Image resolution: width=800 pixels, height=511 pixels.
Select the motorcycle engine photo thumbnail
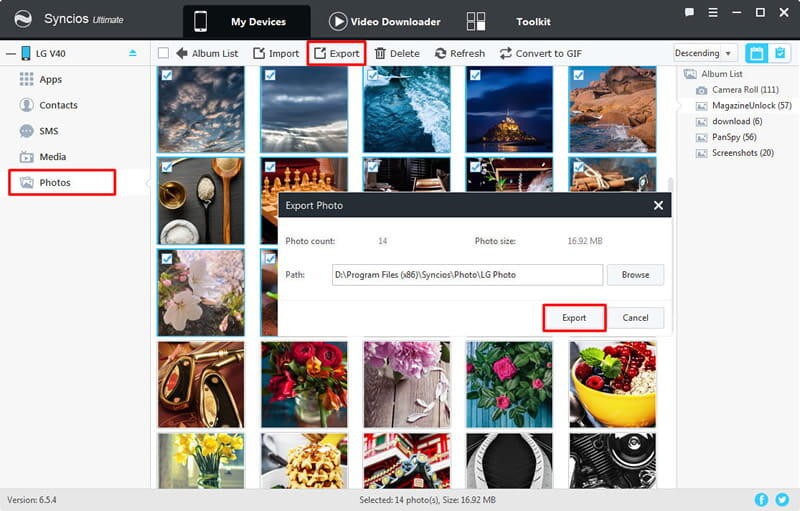(x=613, y=461)
